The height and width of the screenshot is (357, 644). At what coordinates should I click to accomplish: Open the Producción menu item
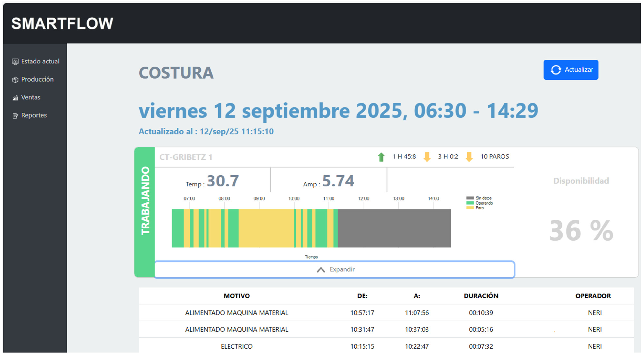(x=37, y=79)
